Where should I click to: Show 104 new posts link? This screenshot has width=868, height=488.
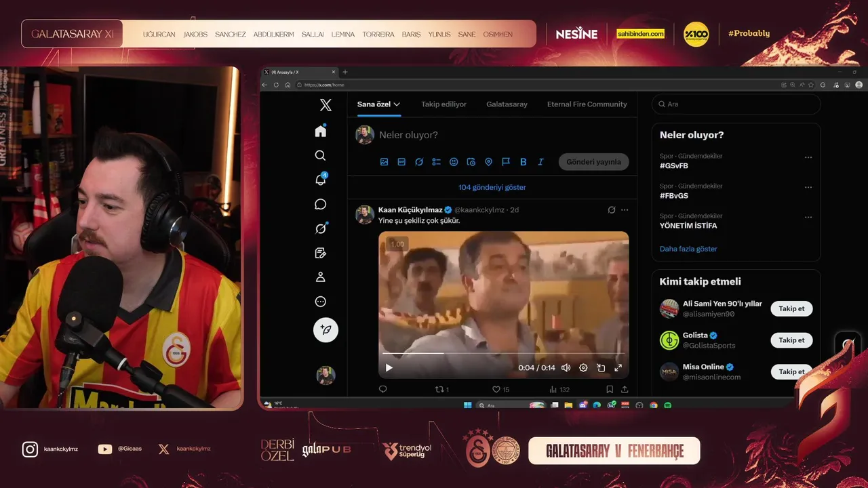point(492,187)
